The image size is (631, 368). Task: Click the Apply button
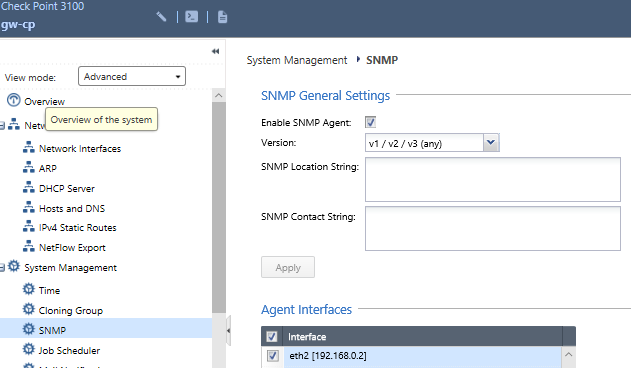(x=288, y=267)
